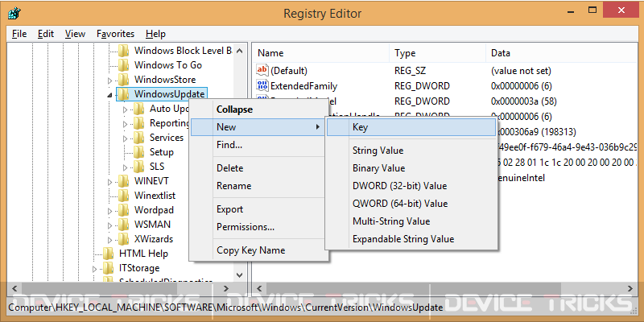Click the HTML Help folder icon
The image size is (644, 322).
point(108,254)
